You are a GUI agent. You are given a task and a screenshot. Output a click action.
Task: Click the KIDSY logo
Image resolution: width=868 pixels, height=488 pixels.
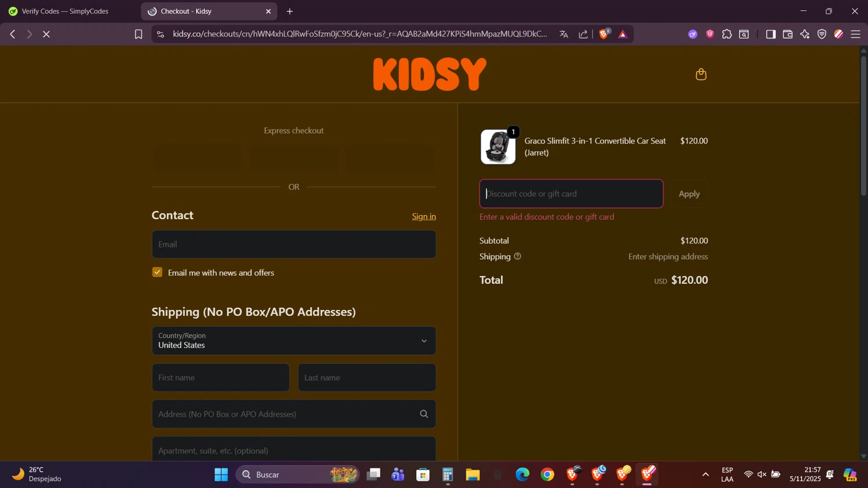click(429, 74)
